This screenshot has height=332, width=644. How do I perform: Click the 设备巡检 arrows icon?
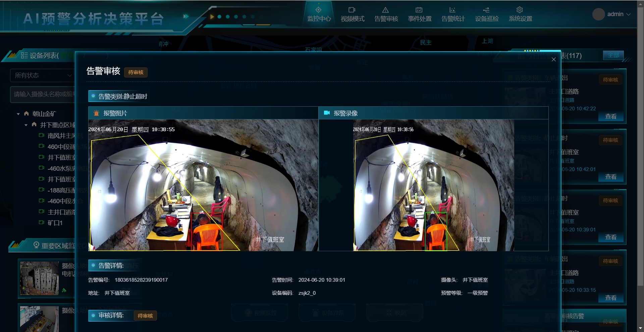click(x=486, y=10)
